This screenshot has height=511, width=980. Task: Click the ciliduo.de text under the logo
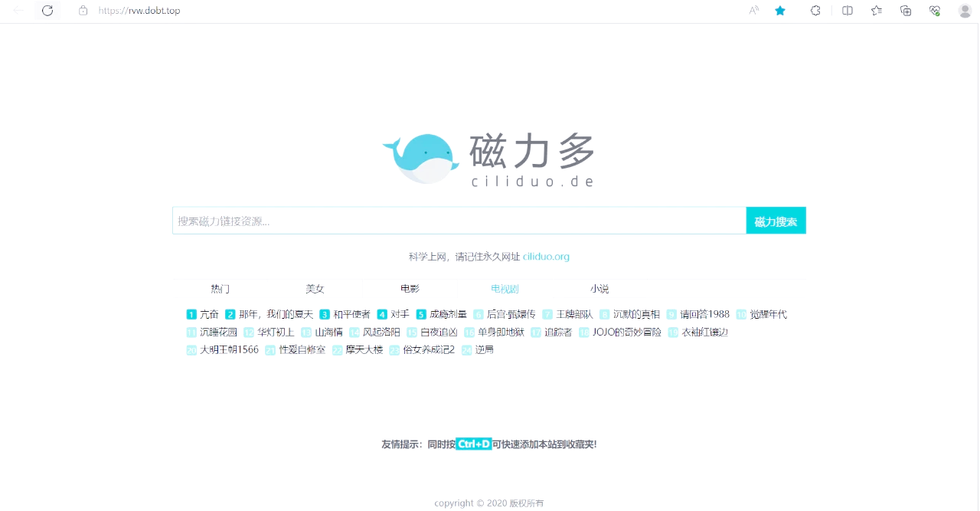point(533,182)
